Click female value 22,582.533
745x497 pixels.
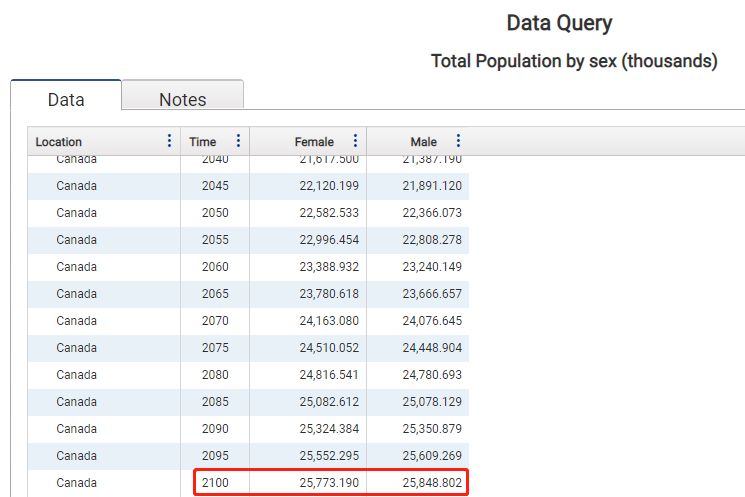coord(329,213)
